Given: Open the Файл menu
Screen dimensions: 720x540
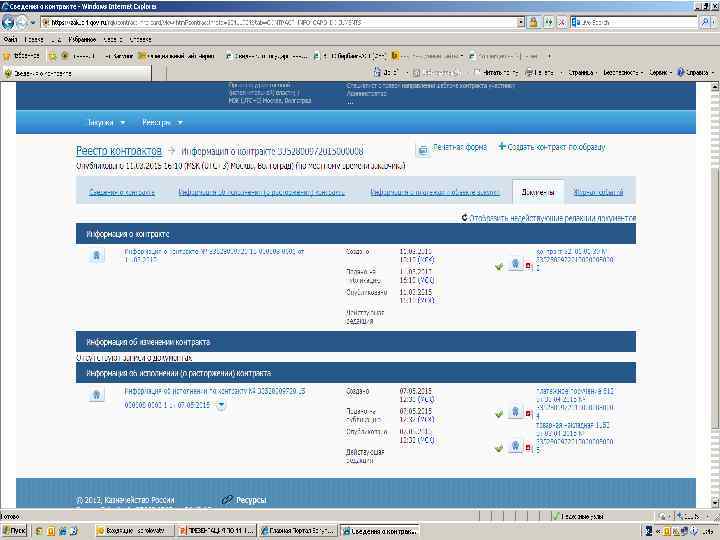Looking at the screenshot, I should [x=10, y=39].
